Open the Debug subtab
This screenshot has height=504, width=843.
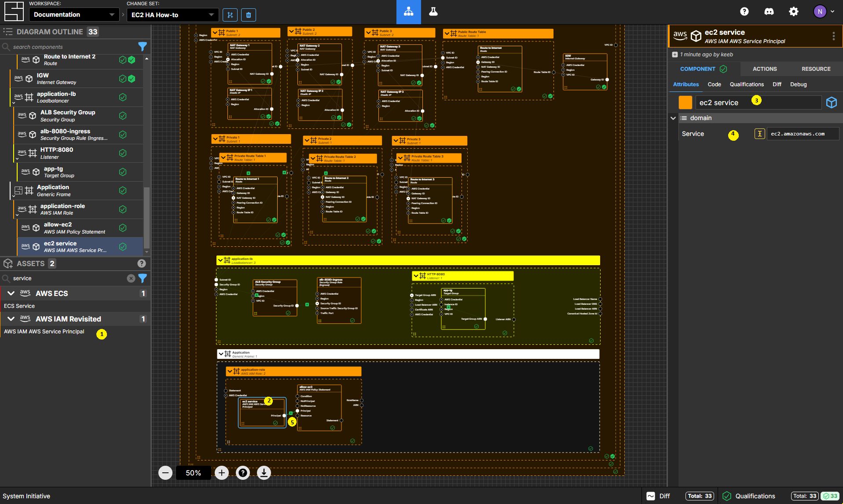pos(798,84)
